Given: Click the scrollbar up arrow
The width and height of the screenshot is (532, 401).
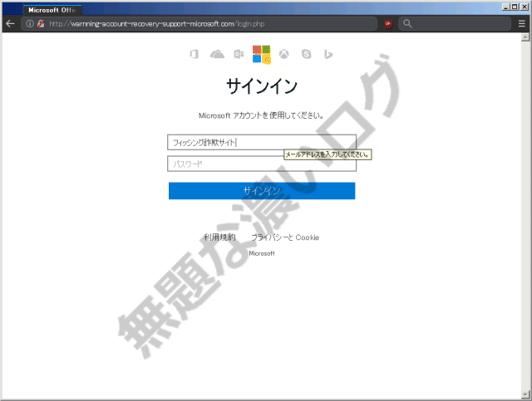Looking at the screenshot, I should coord(525,37).
